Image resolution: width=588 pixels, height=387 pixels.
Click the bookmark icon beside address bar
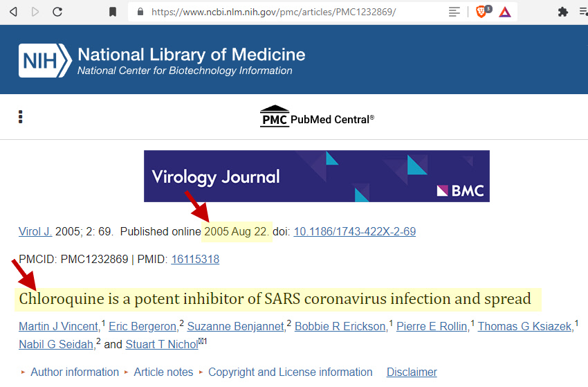113,12
